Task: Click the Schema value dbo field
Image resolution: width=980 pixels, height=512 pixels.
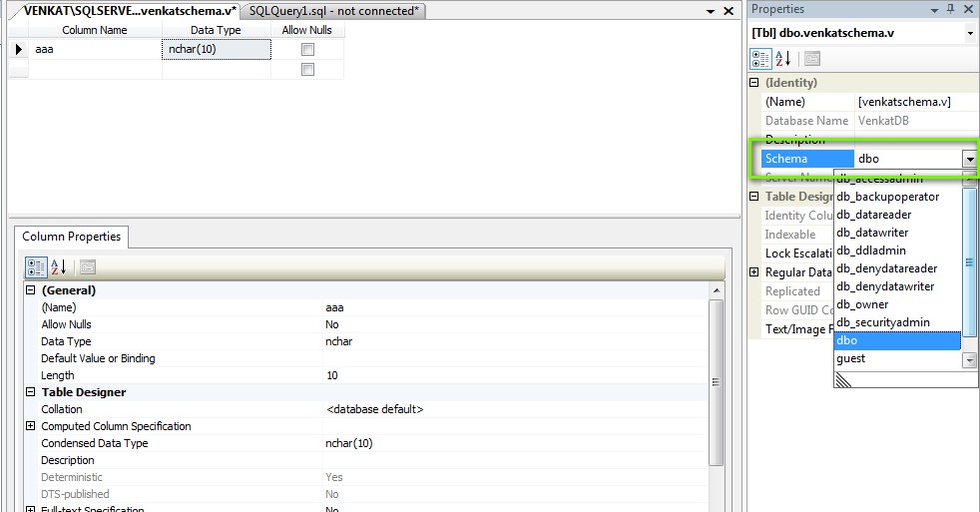Action: pyautogui.click(x=909, y=159)
